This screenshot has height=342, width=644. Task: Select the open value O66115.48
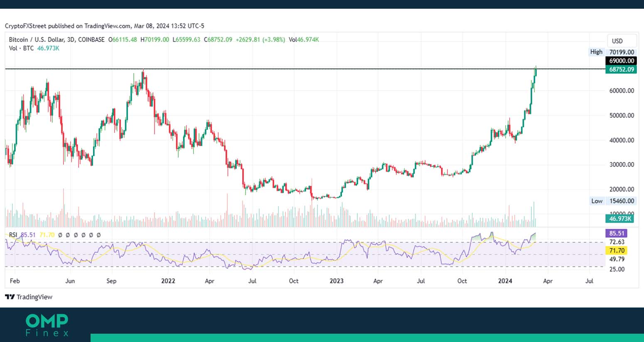(x=123, y=39)
